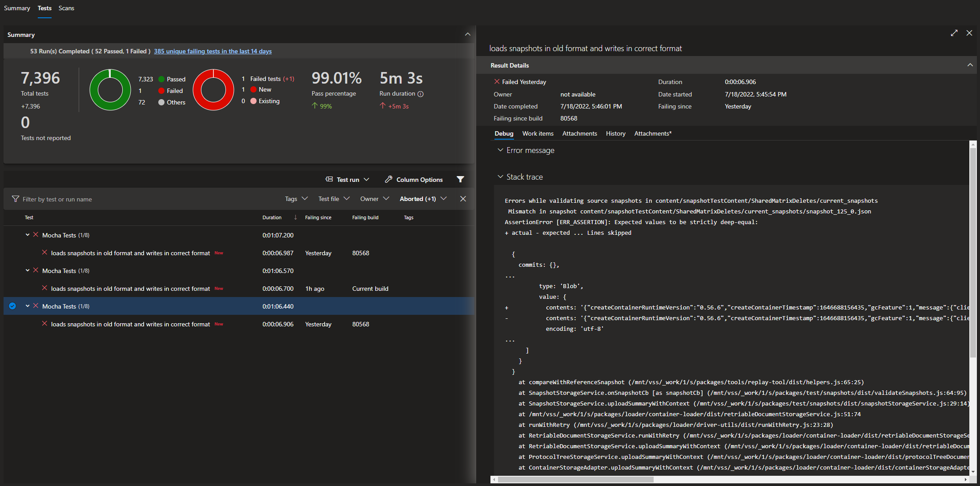Open the History tab in result details

pyautogui.click(x=615, y=133)
